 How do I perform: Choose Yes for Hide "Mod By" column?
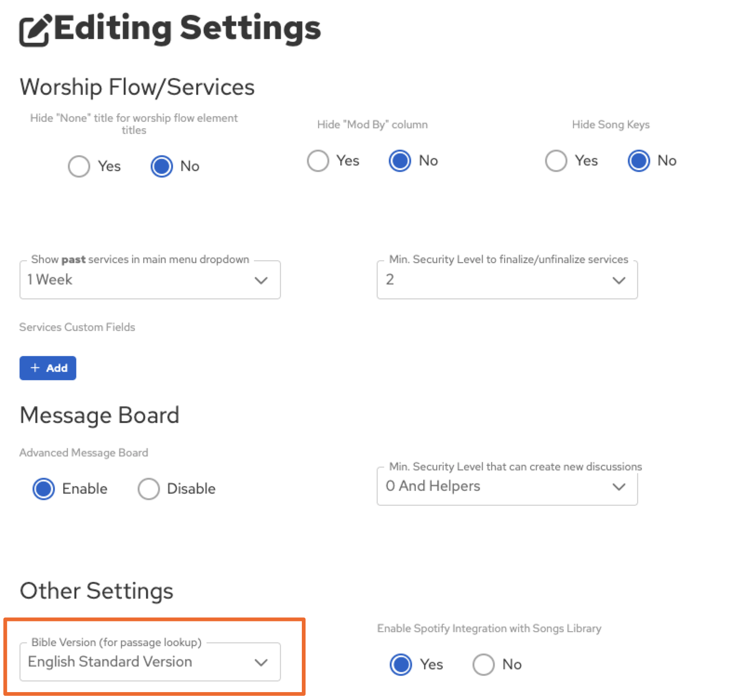(x=318, y=161)
